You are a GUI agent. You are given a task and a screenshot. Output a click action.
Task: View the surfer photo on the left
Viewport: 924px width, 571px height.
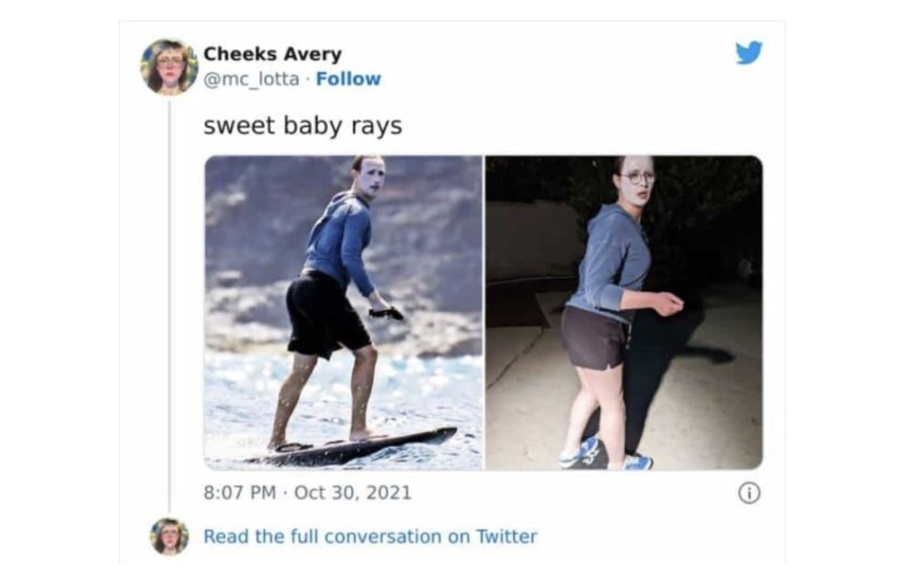344,312
